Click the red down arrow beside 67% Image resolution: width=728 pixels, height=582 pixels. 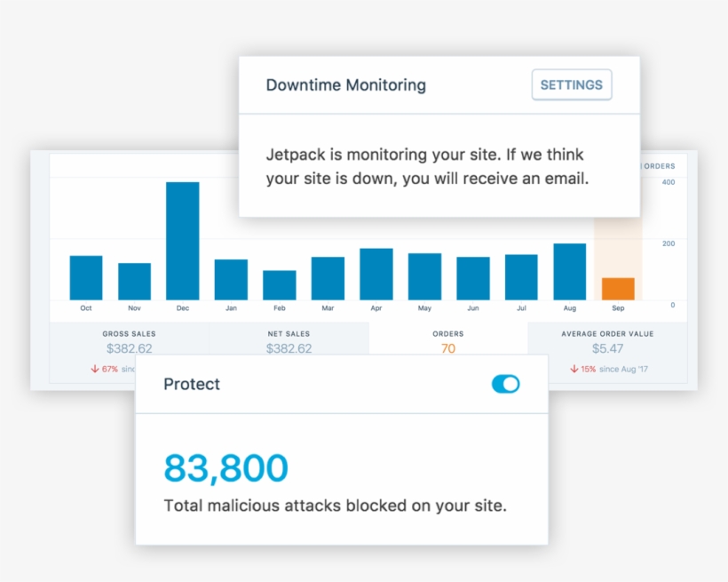click(95, 369)
